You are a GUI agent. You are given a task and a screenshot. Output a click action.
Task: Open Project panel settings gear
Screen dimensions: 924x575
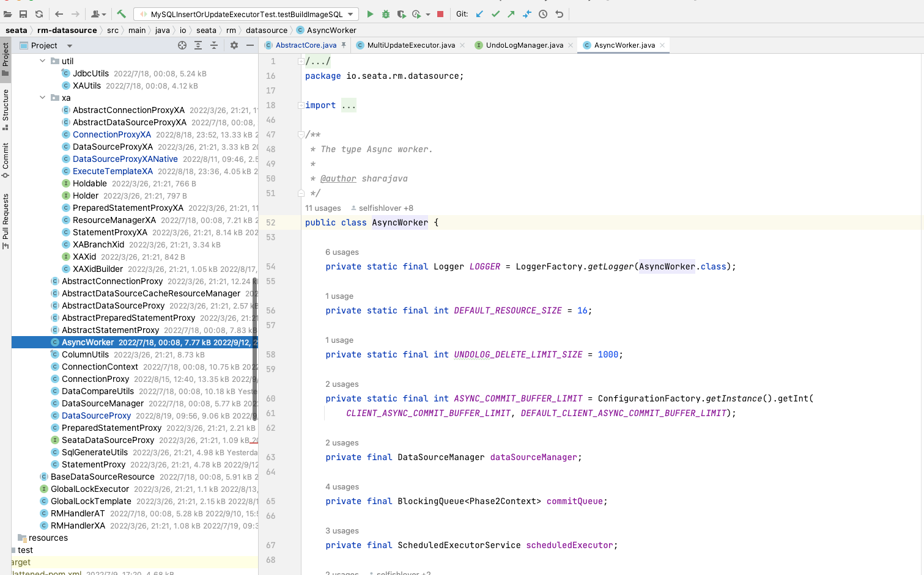click(234, 45)
